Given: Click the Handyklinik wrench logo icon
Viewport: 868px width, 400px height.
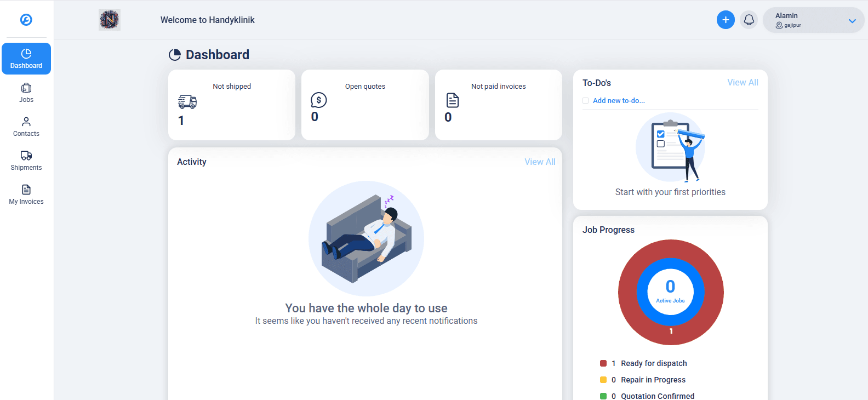Looking at the screenshot, I should point(26,20).
